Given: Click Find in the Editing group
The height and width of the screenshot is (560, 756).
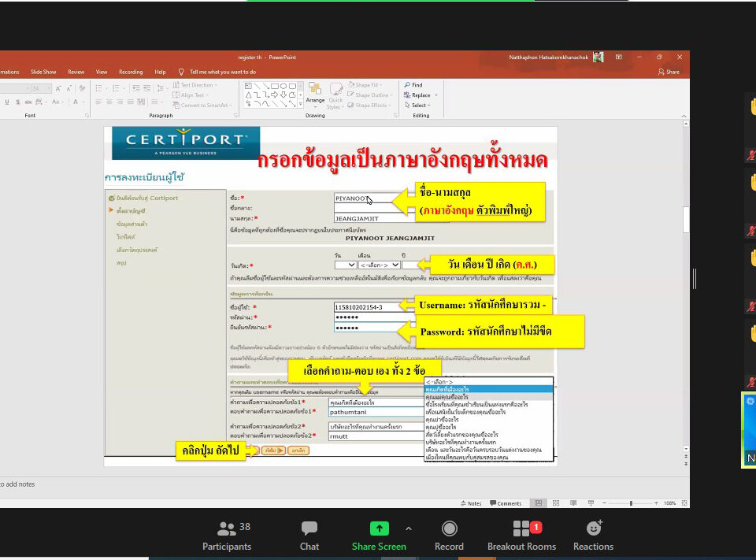Looking at the screenshot, I should (413, 85).
